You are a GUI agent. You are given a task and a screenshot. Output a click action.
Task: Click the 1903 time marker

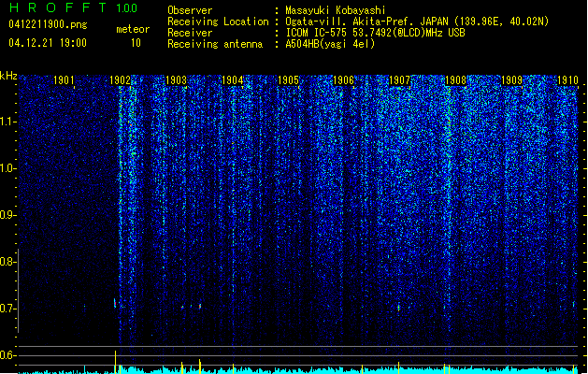[x=176, y=79]
